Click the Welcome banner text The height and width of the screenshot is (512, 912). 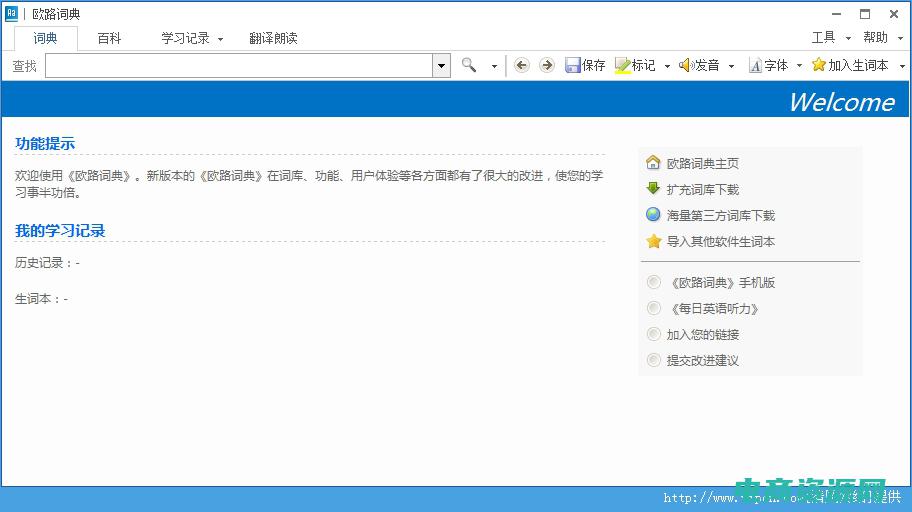coord(842,102)
